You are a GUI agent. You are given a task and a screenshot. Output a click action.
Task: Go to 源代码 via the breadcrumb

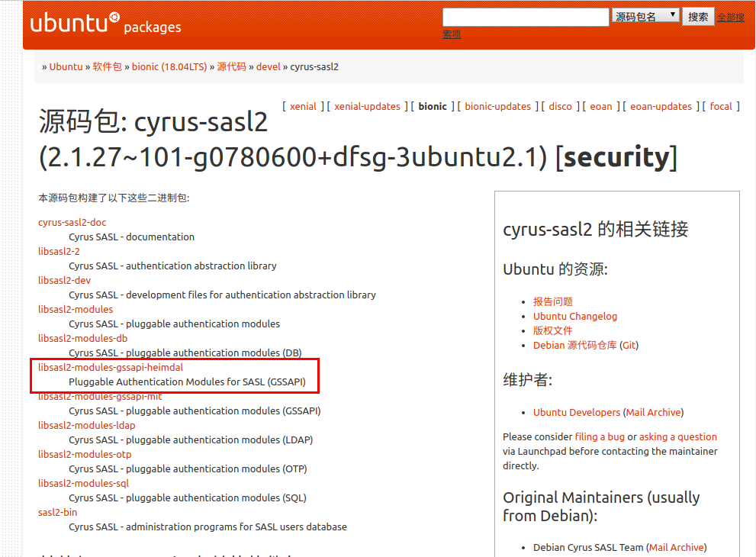click(x=232, y=66)
